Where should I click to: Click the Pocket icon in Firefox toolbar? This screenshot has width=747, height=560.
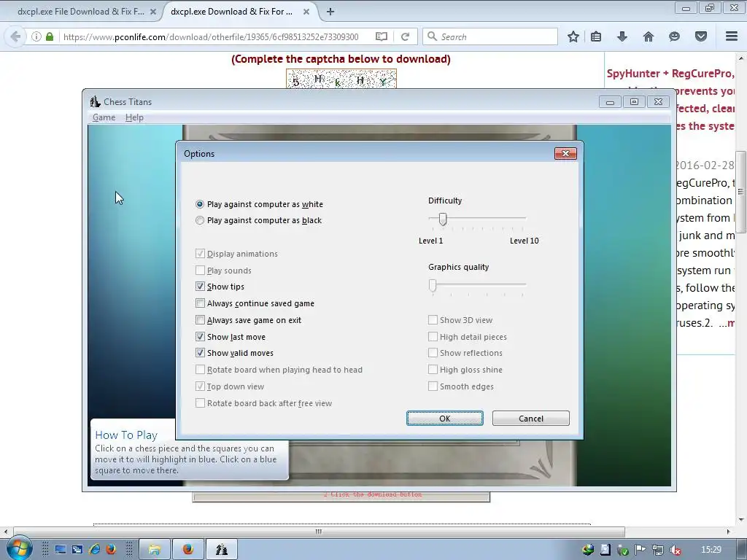click(x=701, y=36)
